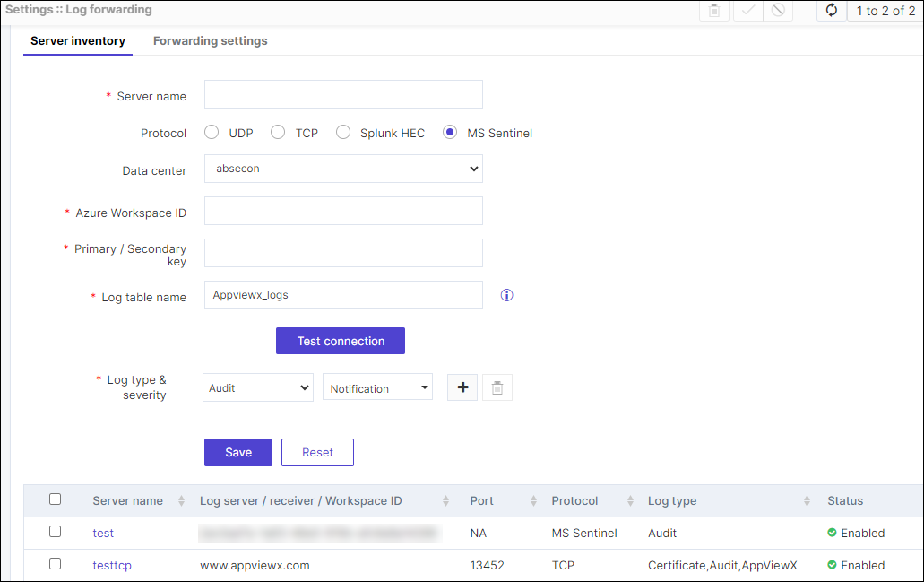Click the Log table name field
Viewport: 924px width, 582px height.
(x=343, y=295)
